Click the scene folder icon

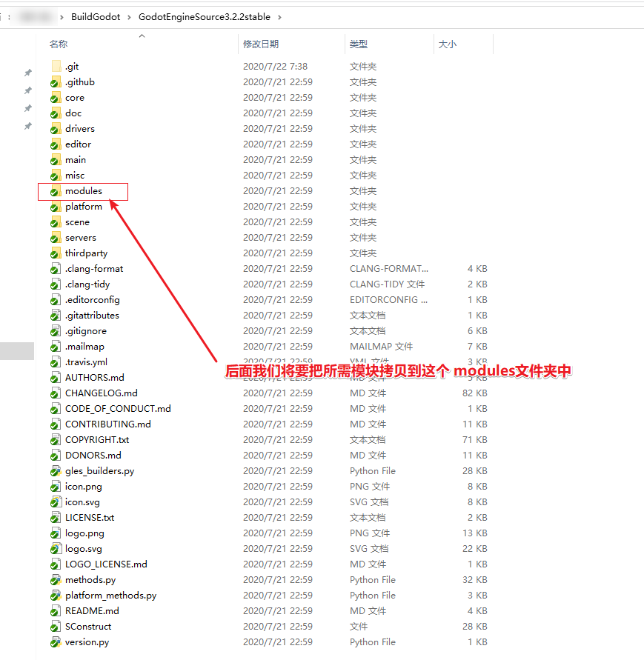tap(56, 221)
